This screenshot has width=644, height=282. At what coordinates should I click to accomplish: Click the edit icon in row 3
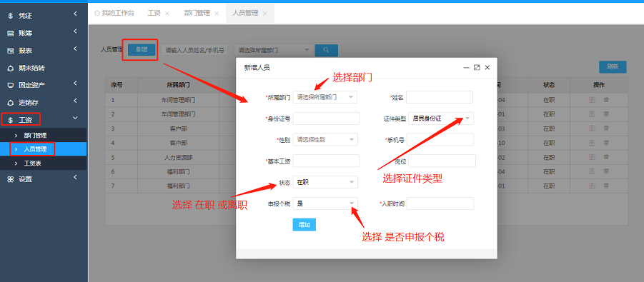pos(592,129)
